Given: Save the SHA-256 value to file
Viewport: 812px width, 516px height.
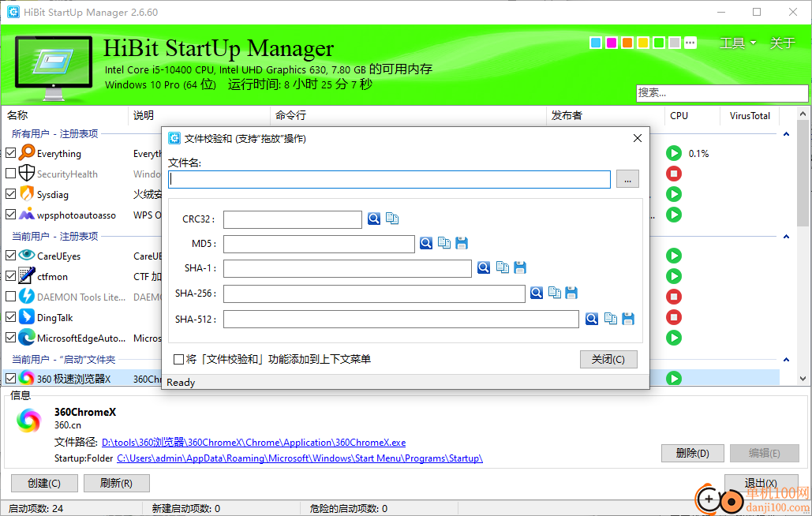Looking at the screenshot, I should tap(571, 293).
